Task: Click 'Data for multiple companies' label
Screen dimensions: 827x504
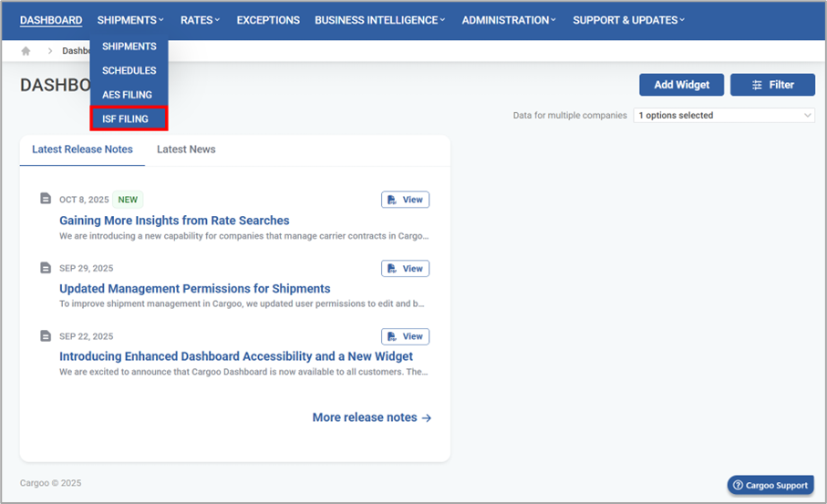Action: [x=570, y=115]
